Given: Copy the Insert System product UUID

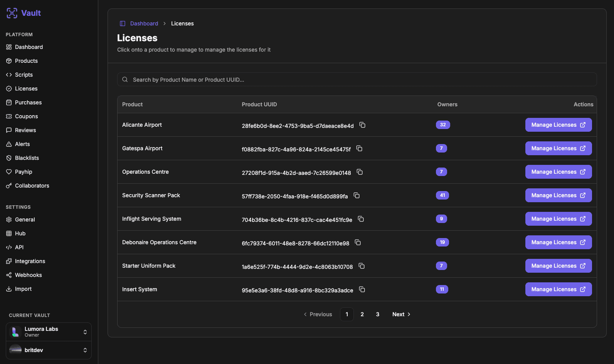Looking at the screenshot, I should (x=362, y=289).
